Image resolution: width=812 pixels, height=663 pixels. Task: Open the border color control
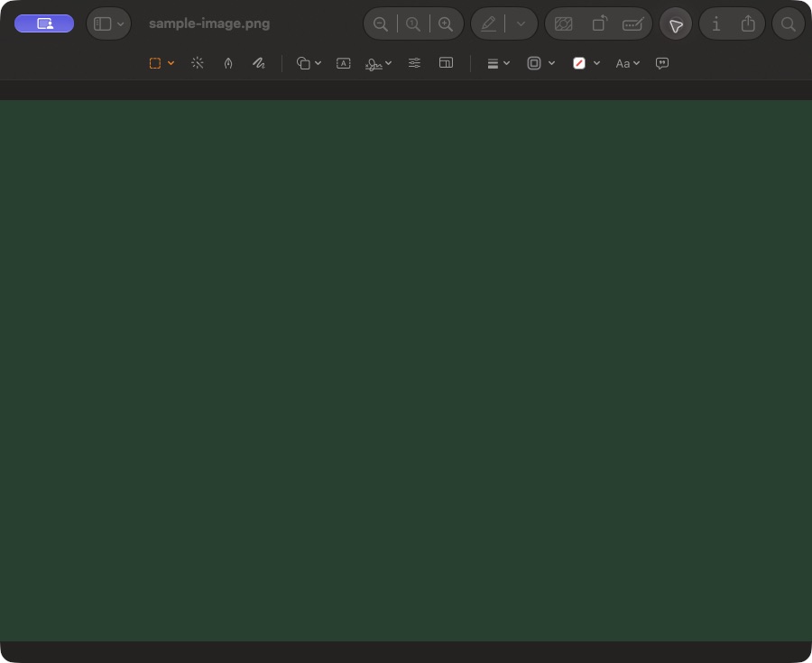534,63
